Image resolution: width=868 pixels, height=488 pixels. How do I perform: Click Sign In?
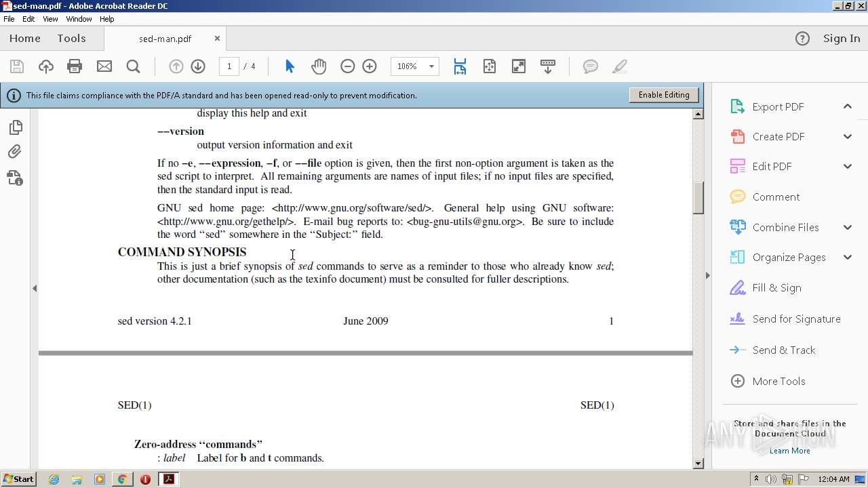coord(842,39)
